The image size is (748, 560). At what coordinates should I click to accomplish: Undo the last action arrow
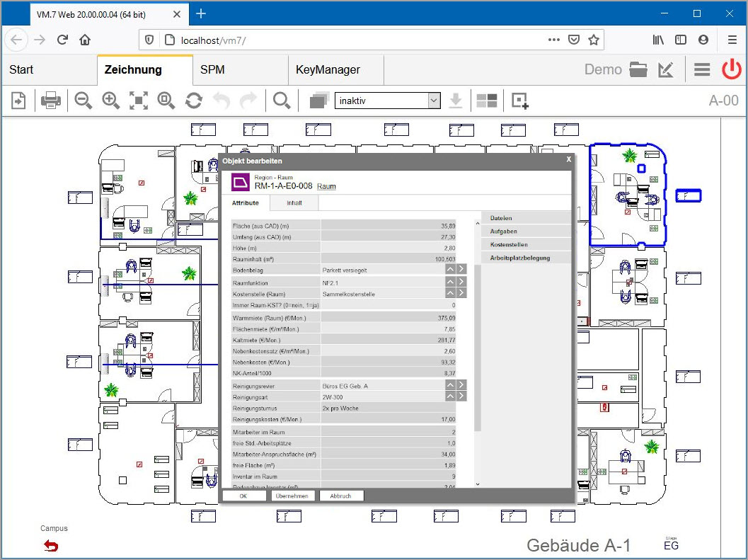[x=221, y=101]
